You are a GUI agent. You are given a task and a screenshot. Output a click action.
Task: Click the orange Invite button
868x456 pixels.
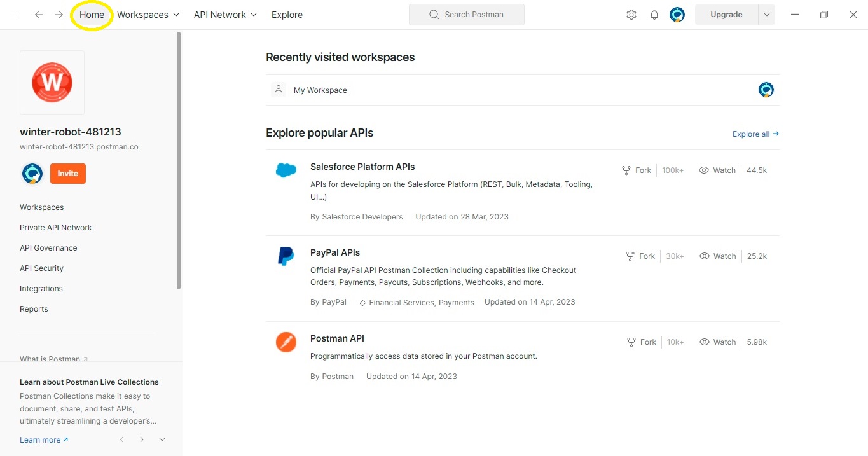click(x=67, y=174)
